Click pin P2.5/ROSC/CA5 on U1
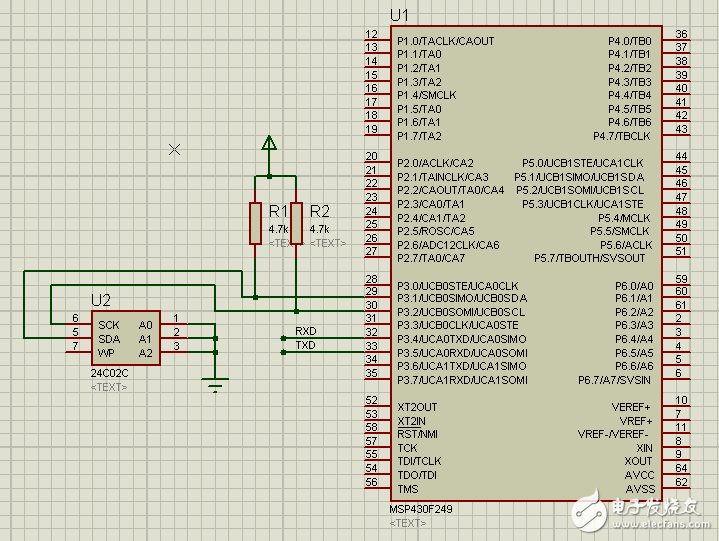The width and height of the screenshot is (719, 541). pyautogui.click(x=436, y=231)
